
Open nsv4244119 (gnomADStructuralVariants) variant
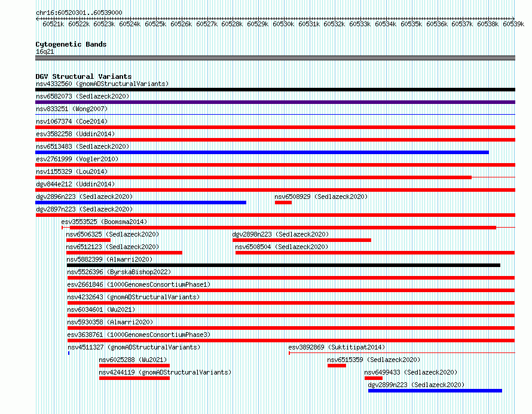(x=165, y=372)
